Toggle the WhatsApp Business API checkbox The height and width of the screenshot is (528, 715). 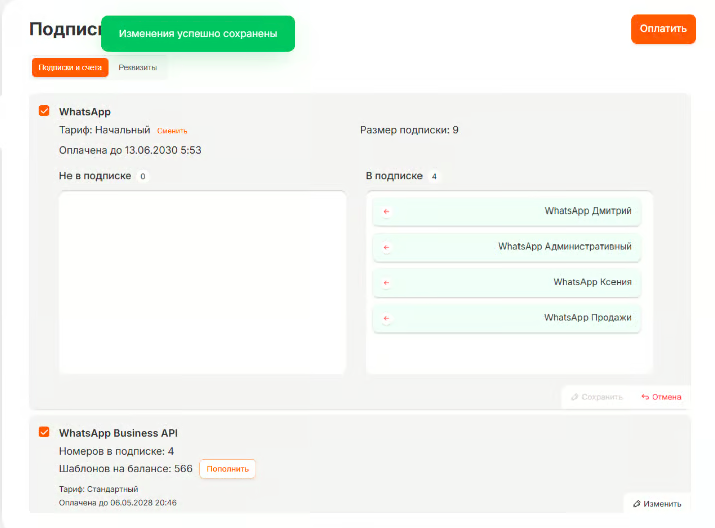pyautogui.click(x=44, y=432)
